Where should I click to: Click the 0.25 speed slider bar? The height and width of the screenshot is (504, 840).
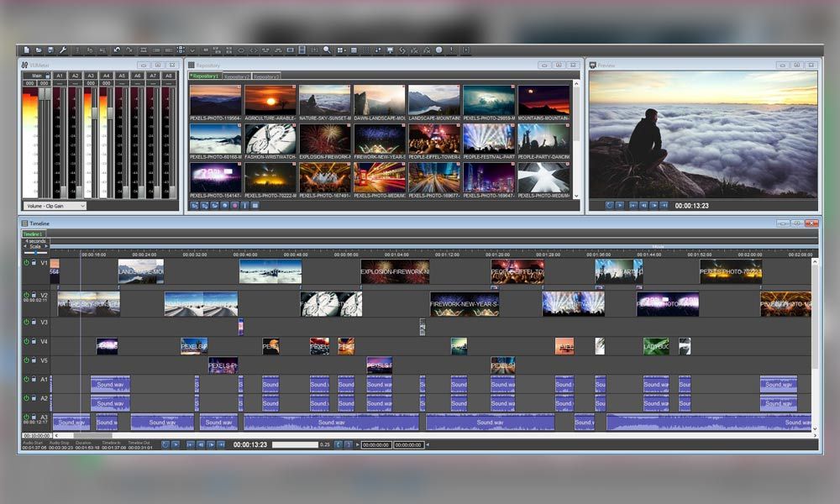tap(295, 444)
